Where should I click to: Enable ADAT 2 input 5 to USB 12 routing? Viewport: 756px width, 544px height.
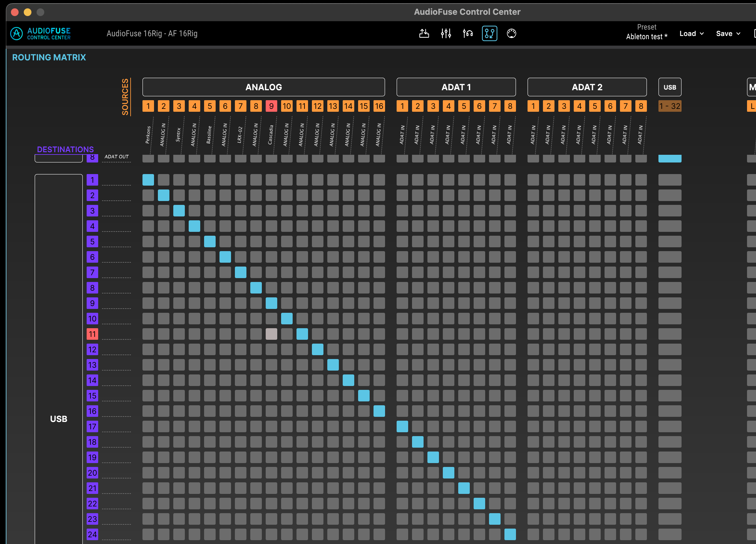click(x=595, y=349)
